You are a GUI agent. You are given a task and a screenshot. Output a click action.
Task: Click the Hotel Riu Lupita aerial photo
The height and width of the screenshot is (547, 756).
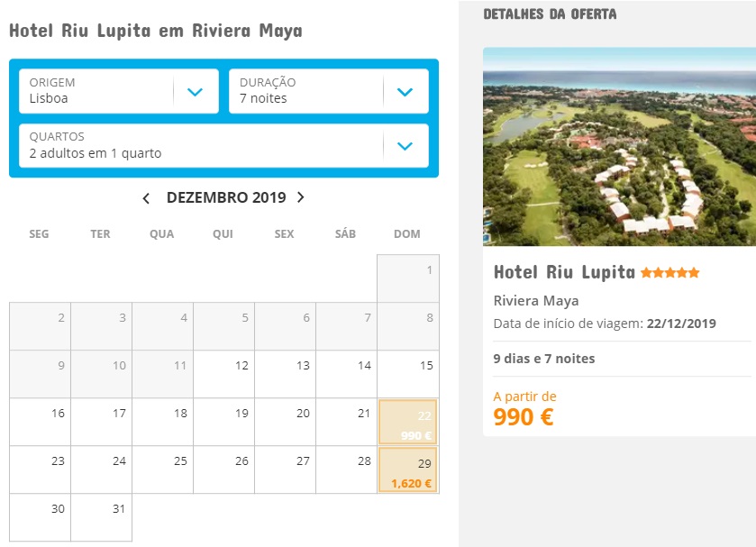tap(619, 146)
